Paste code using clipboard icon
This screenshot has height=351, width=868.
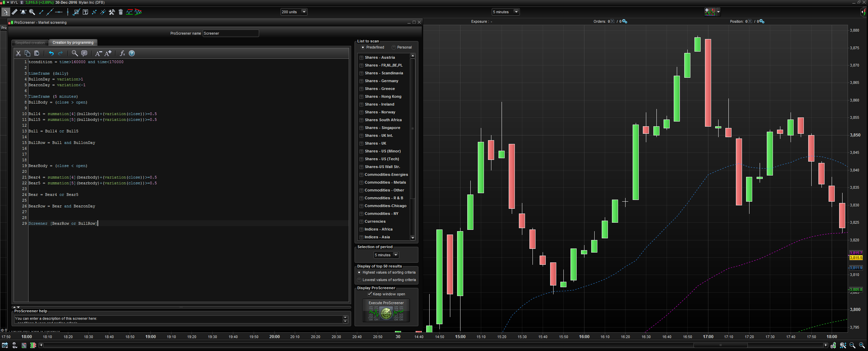tap(37, 53)
